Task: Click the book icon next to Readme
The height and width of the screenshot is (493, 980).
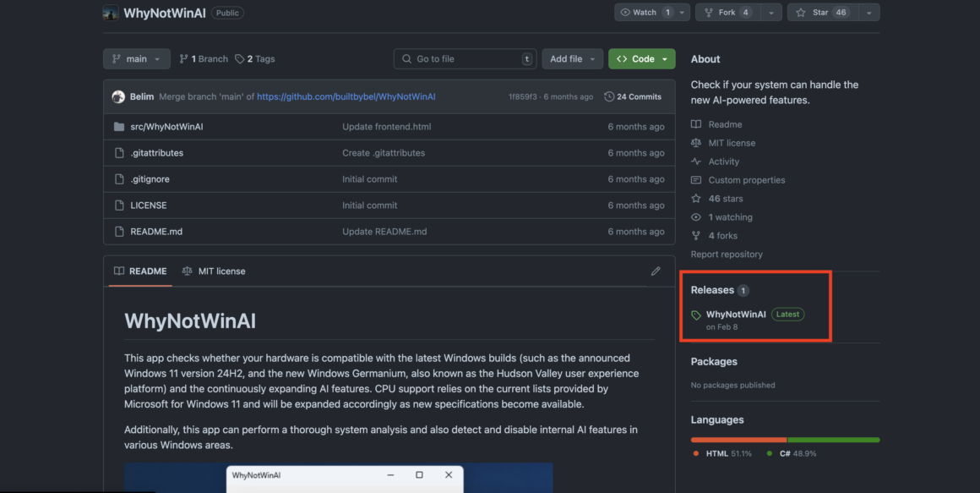Action: coord(696,124)
